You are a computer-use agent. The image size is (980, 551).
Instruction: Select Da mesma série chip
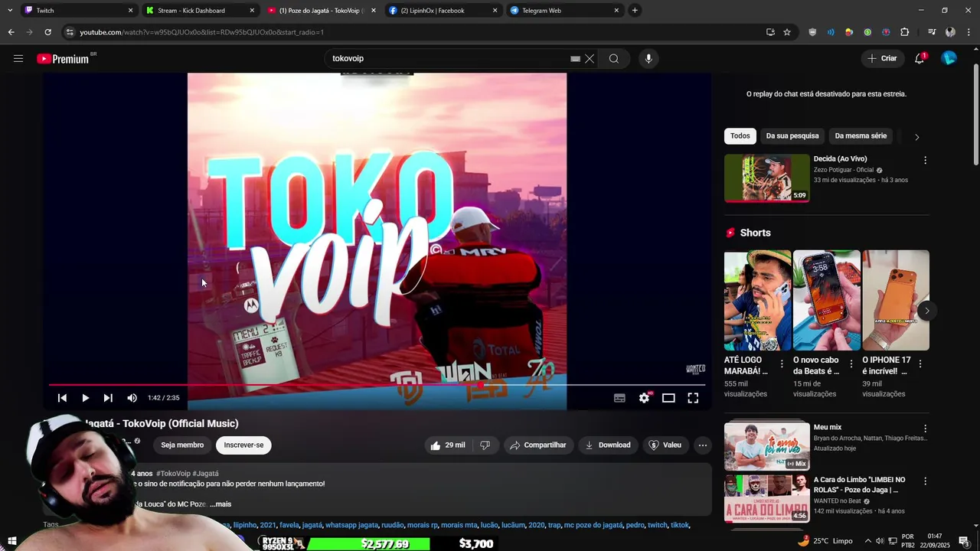coord(861,136)
